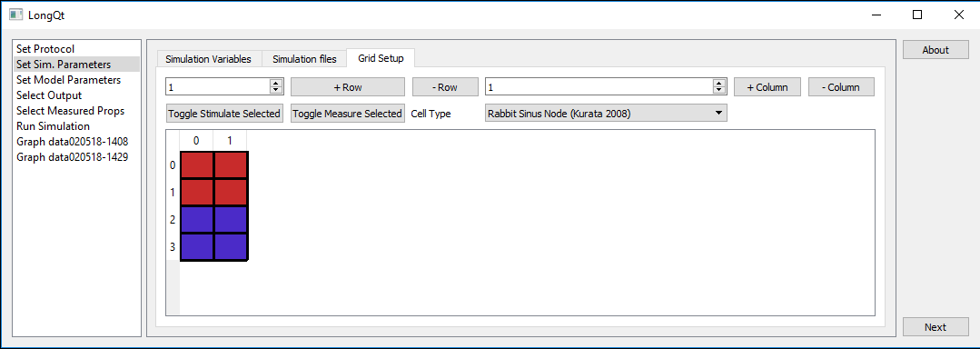Open the Cell Type dropdown
The image size is (980, 349).
[x=606, y=114]
